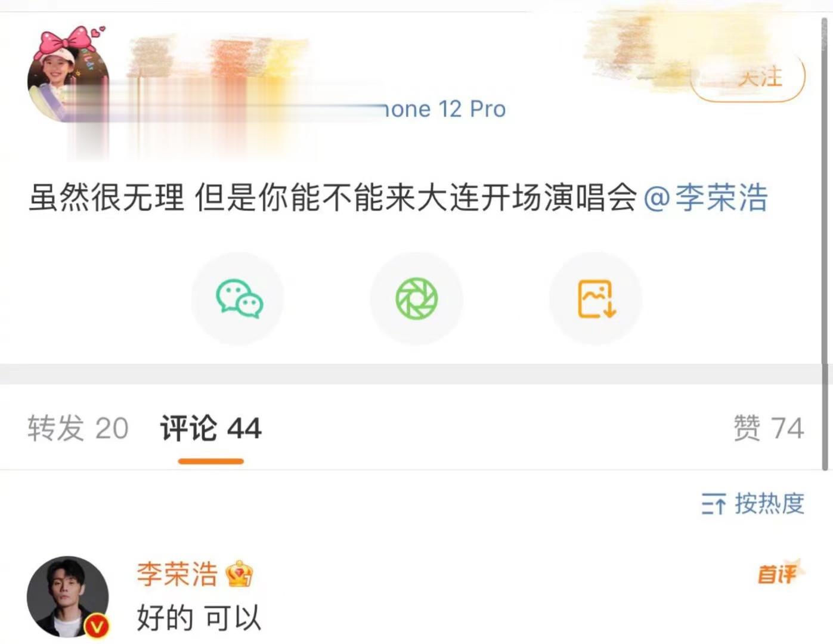Tap the green camera shutter share icon

[417, 298]
